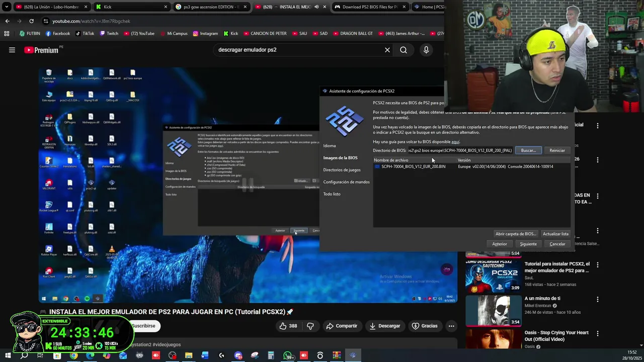
Task: Open Microsoft Word from the taskbar
Action: 205,355
